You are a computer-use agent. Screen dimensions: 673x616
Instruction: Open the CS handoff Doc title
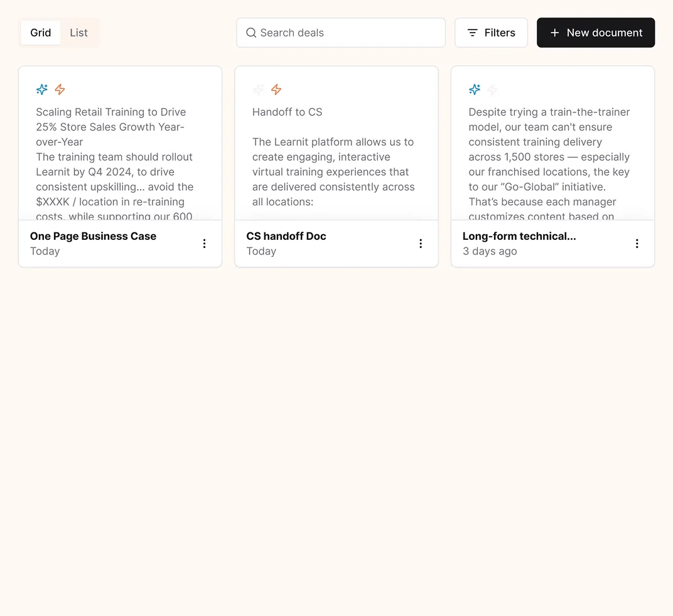point(286,236)
